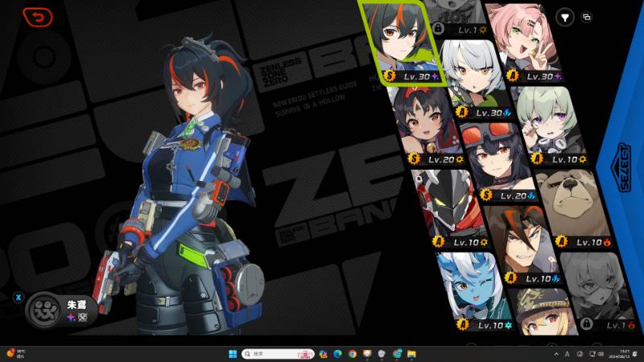The image size is (644, 362).
Task: Open the Windows Start menu
Action: [233, 354]
